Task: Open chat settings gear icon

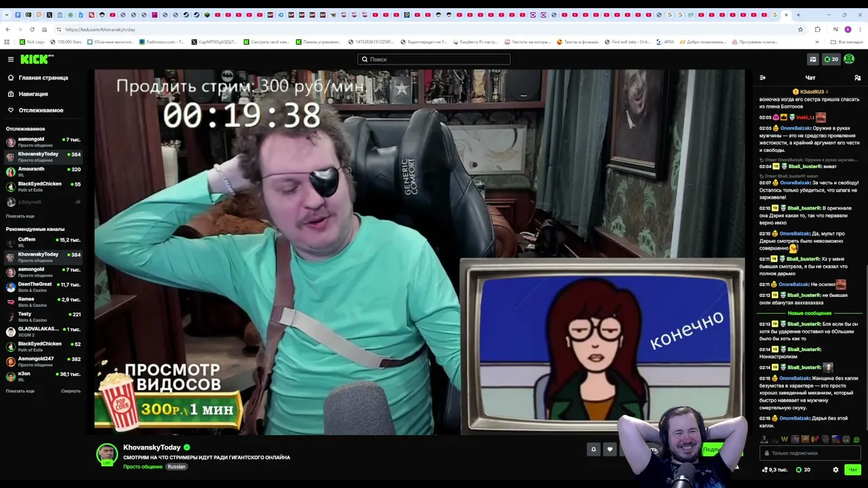Action: pyautogui.click(x=835, y=470)
